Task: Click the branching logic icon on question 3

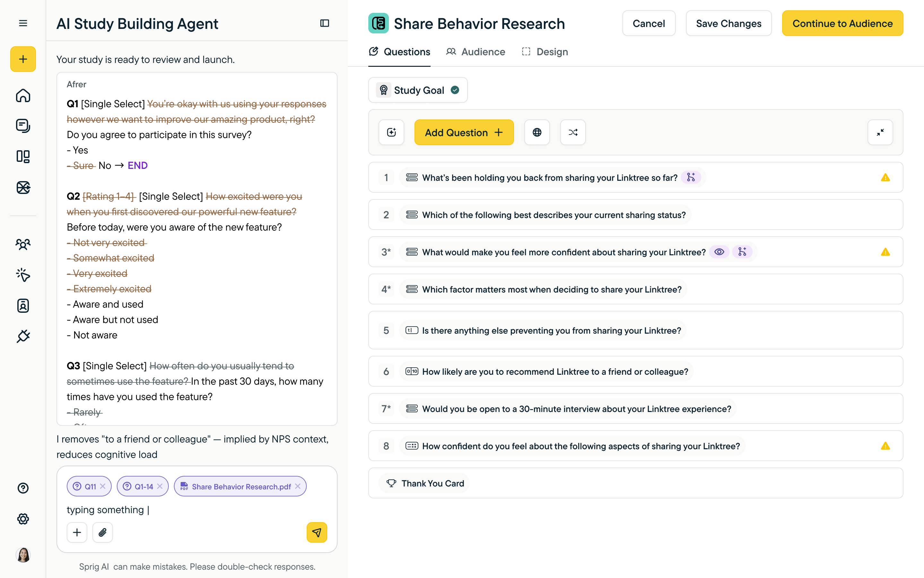Action: (x=742, y=252)
